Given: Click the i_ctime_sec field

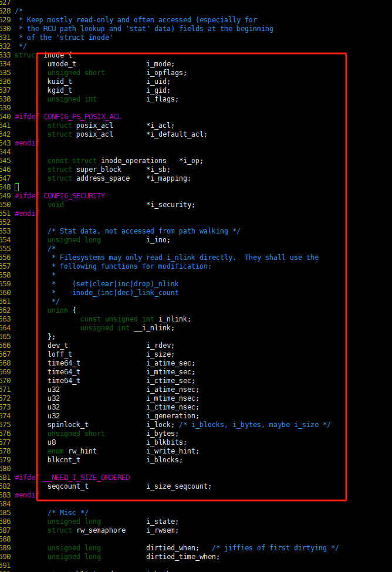Looking at the screenshot, I should [169, 381].
